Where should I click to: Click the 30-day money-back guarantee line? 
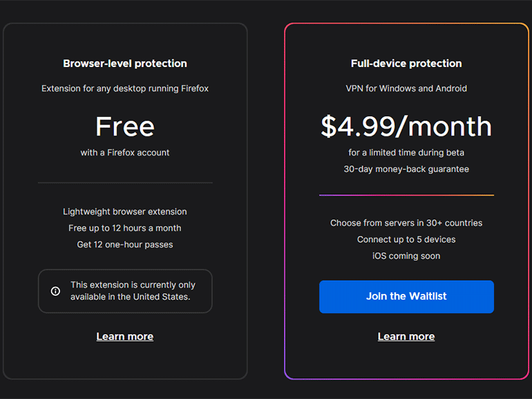click(406, 169)
